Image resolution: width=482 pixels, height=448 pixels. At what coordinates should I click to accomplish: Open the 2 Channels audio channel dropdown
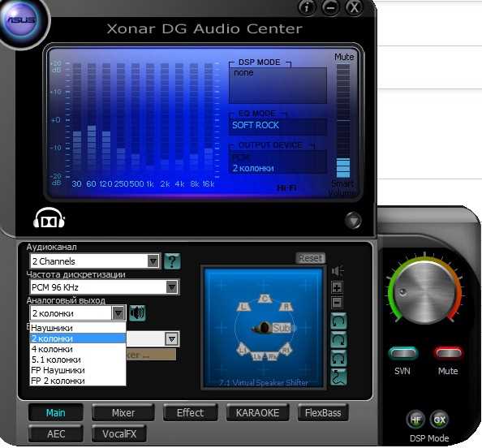(95, 261)
